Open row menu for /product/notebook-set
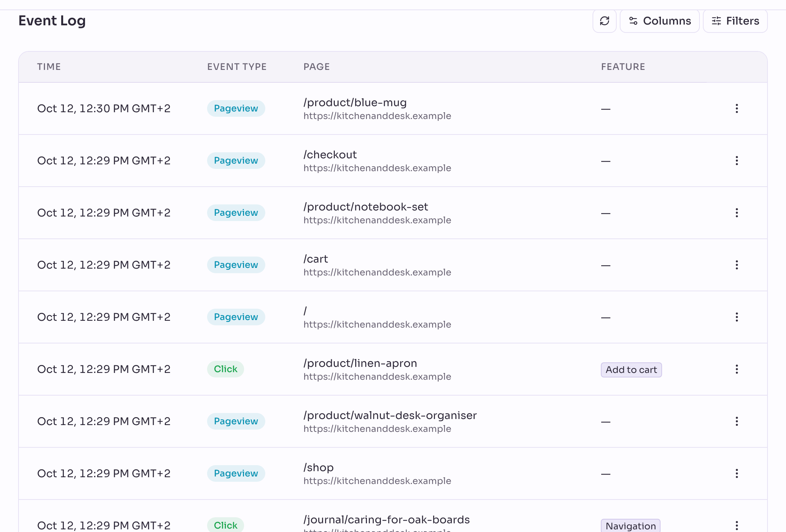The image size is (786, 532). click(736, 213)
